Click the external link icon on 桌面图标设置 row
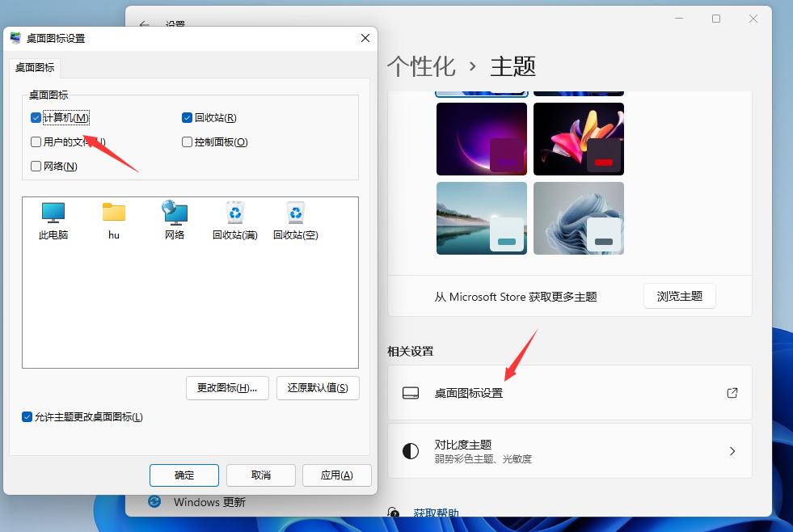 point(732,393)
